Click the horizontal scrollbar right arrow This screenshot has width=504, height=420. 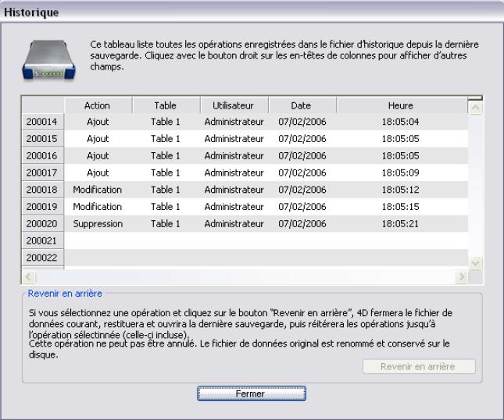461,277
